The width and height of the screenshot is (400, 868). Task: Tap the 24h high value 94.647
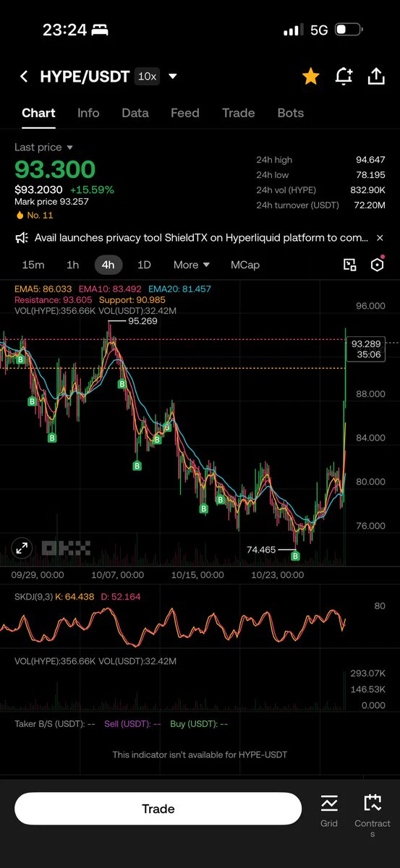370,160
